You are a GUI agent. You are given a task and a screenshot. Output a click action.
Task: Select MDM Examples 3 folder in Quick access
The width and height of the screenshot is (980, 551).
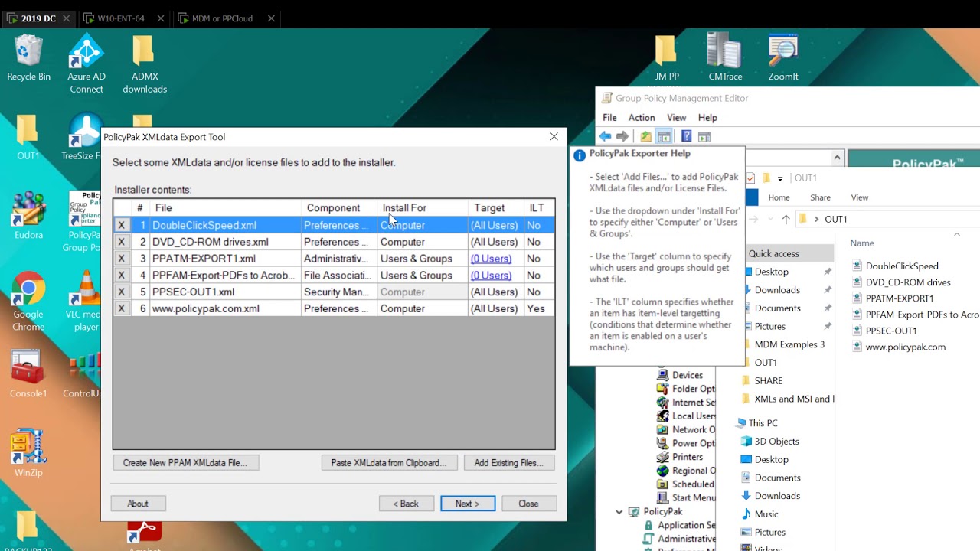(789, 344)
